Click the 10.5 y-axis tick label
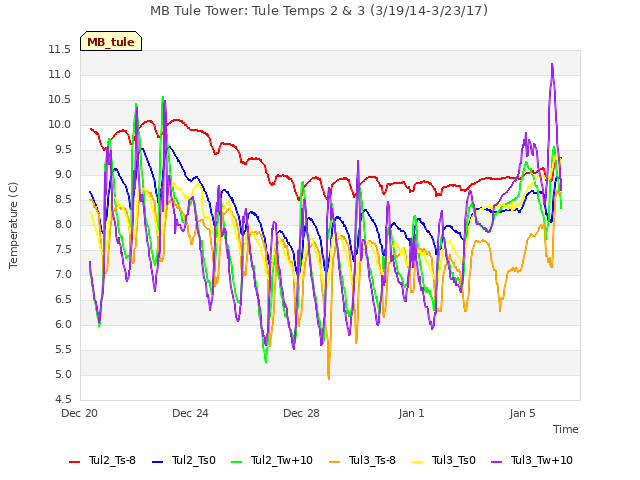The image size is (640, 480). click(x=60, y=100)
